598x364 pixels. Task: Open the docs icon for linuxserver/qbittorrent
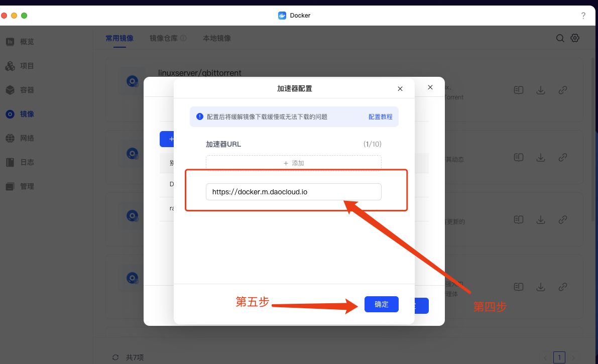pos(519,90)
